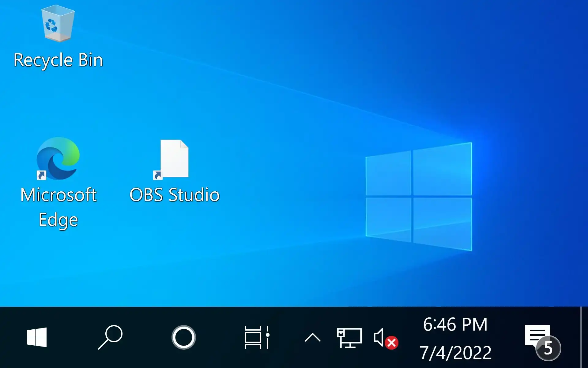The image size is (588, 368).
Task: Click the OBS Studio label text
Action: (174, 195)
